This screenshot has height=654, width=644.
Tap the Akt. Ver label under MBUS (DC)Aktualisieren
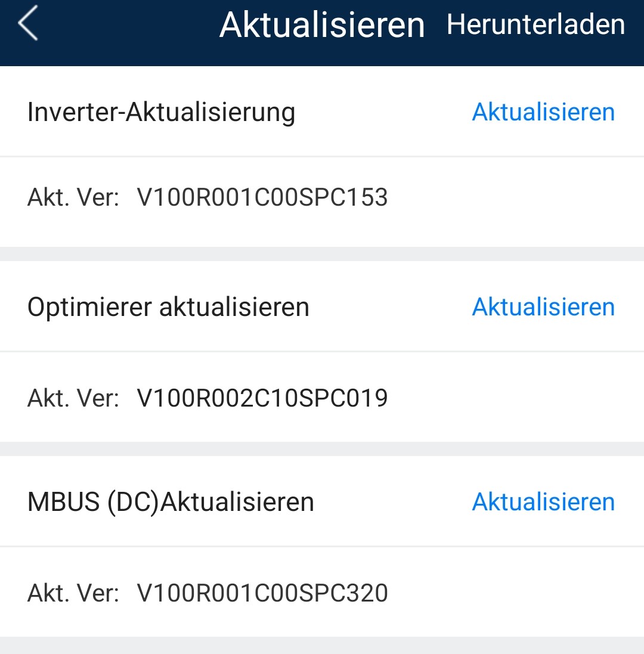(73, 593)
